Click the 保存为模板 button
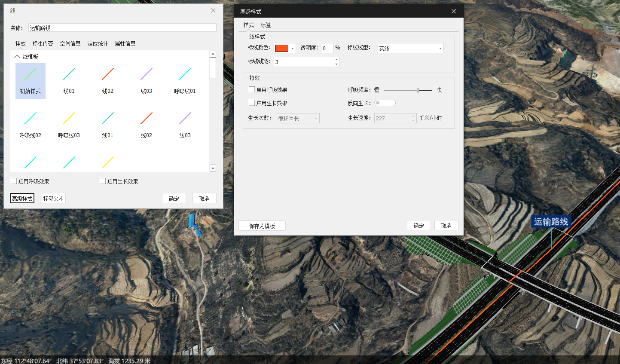Screen dimensions: 620x364 (262, 226)
